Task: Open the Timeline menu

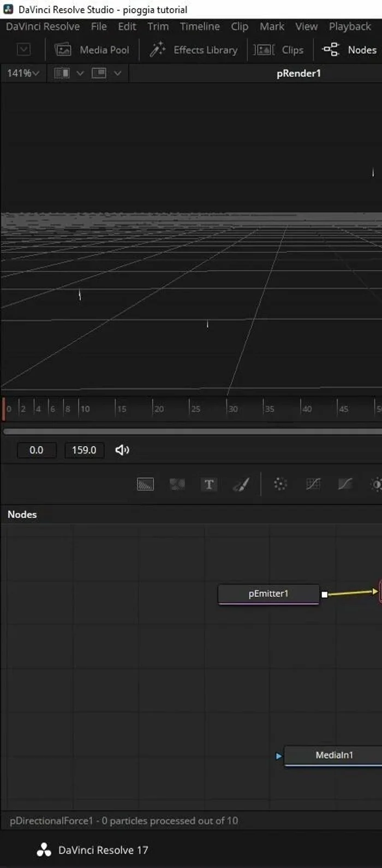Action: pos(200,26)
